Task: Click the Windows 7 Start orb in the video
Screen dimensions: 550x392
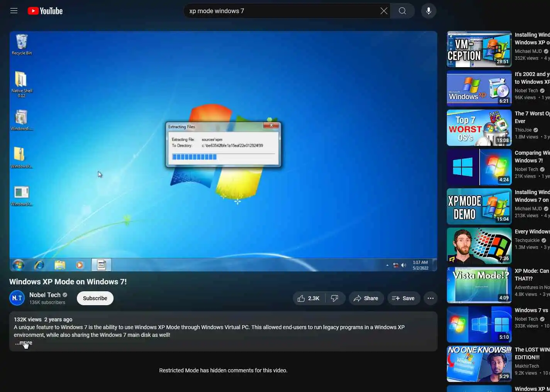Action: click(18, 265)
